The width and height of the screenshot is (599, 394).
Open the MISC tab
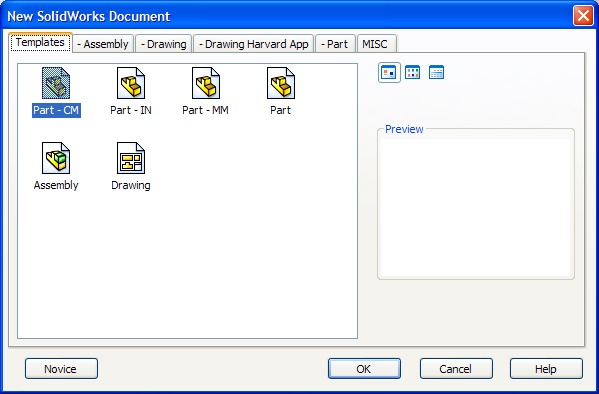(376, 44)
